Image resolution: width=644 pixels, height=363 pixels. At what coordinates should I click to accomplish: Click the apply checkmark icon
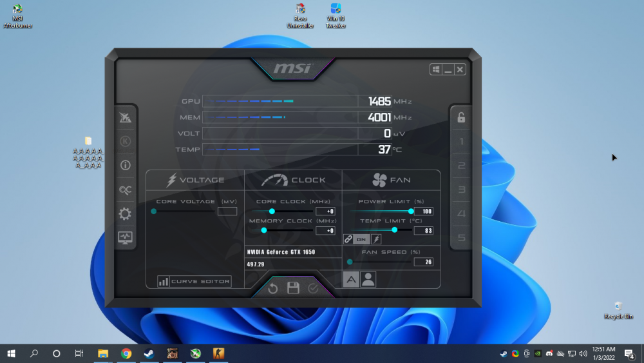click(313, 288)
